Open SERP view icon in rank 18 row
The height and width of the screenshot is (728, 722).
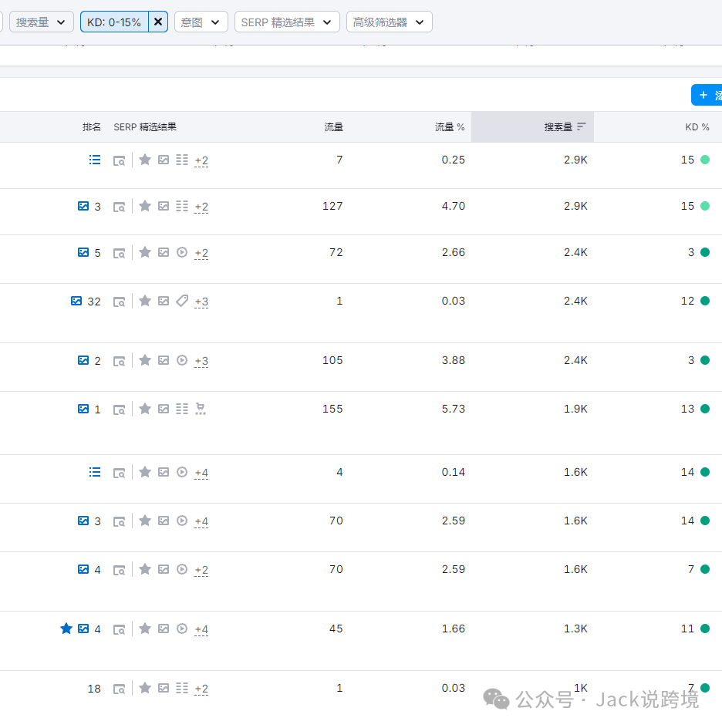pyautogui.click(x=120, y=689)
